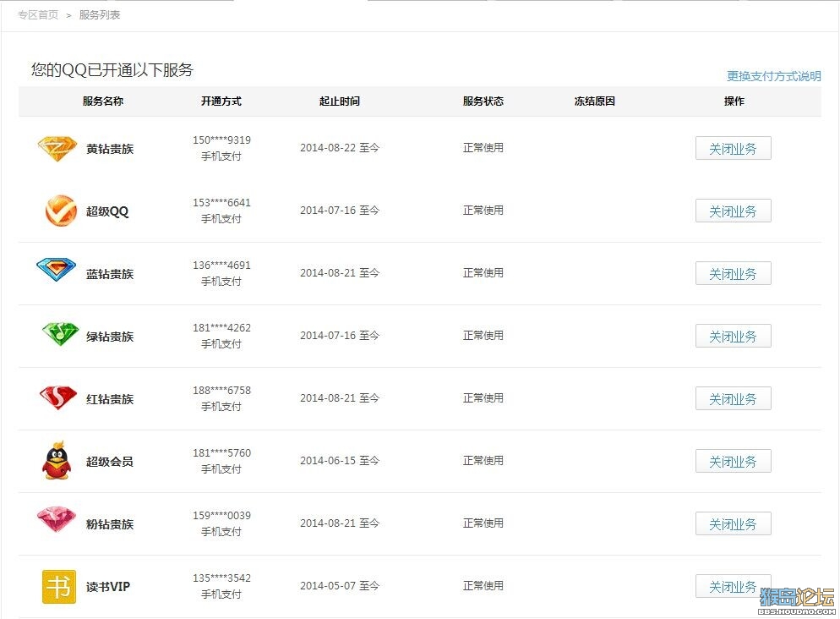The height and width of the screenshot is (619, 840).
Task: Click the 红钻贵族 date 2014-08-21 至今
Action: (x=340, y=398)
